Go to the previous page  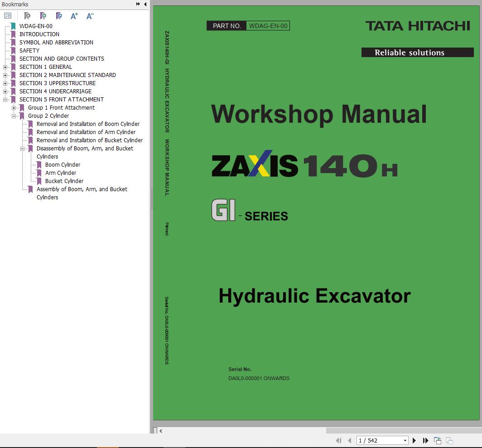350,441
